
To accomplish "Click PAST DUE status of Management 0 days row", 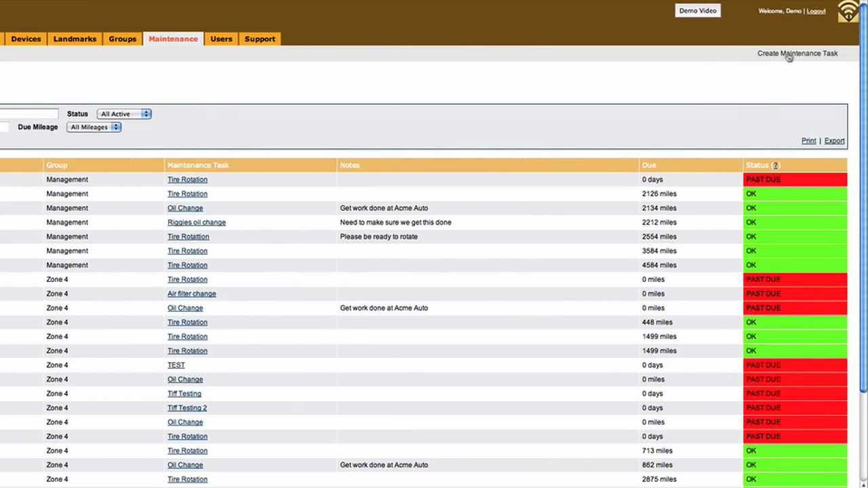I will coord(795,180).
